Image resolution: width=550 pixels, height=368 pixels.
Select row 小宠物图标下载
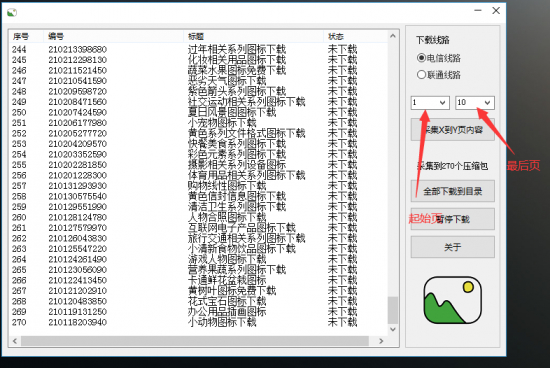coord(199,123)
